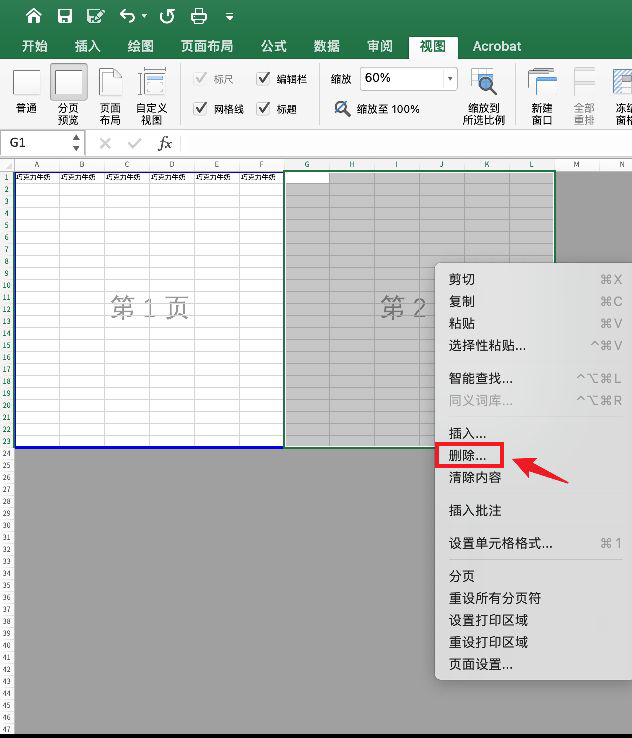Click the formula bar cancel X icon

pos(105,143)
